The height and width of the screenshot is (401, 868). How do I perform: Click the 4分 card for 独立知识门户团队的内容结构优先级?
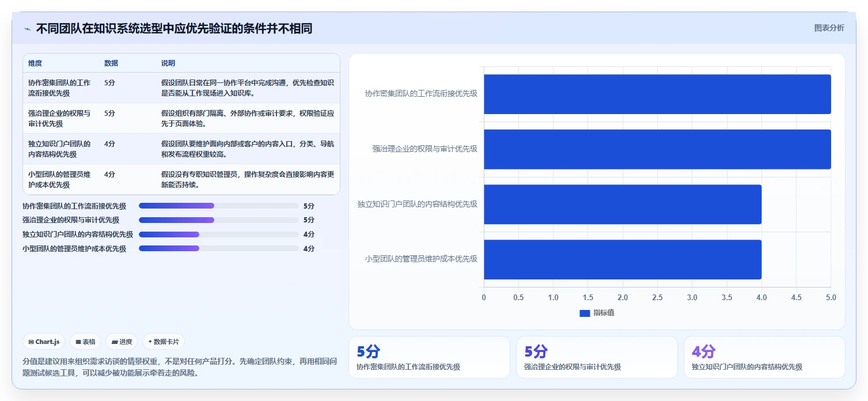[x=764, y=357]
